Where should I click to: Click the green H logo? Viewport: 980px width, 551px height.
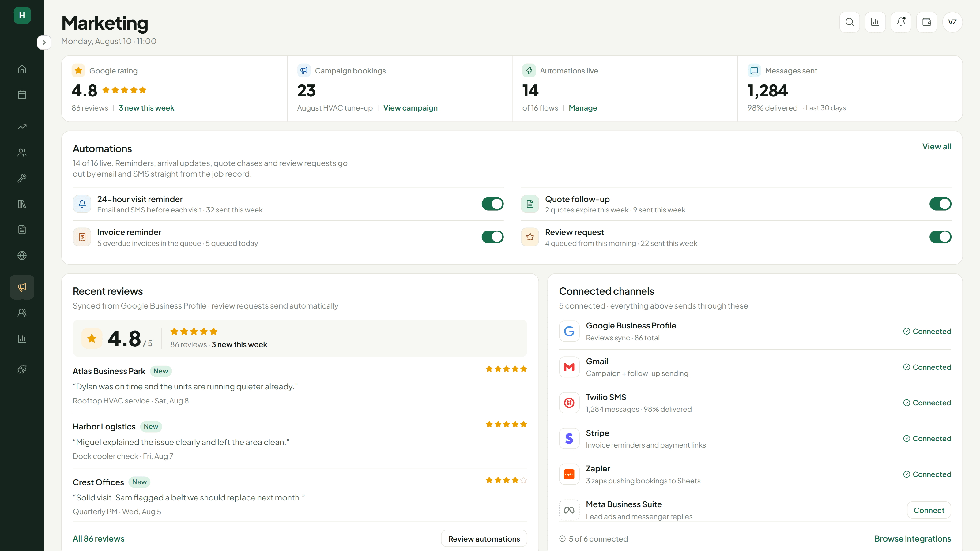[22, 15]
